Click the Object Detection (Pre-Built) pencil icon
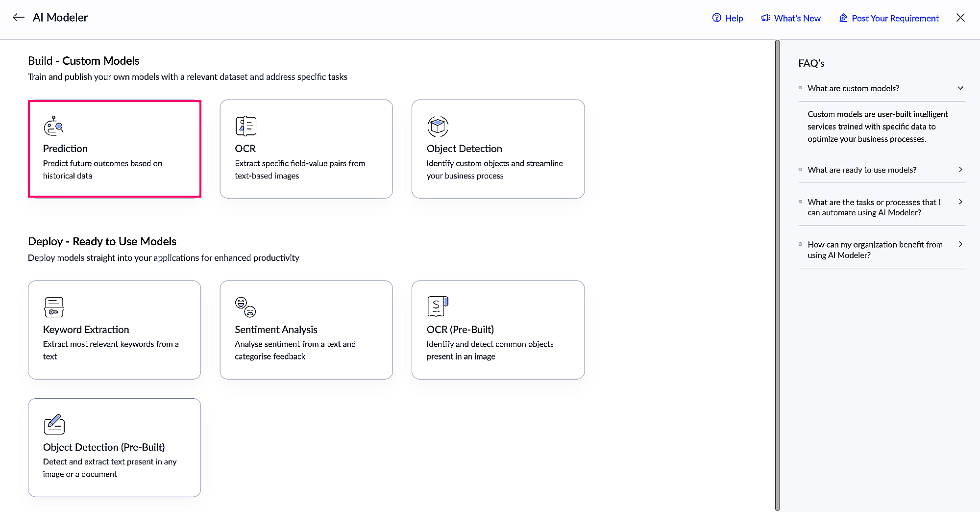 click(54, 425)
